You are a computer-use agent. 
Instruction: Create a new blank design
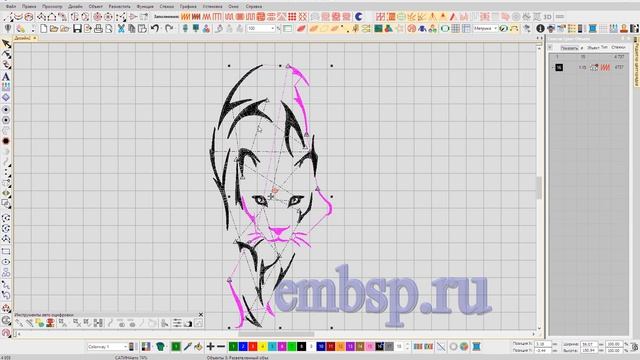44,29
